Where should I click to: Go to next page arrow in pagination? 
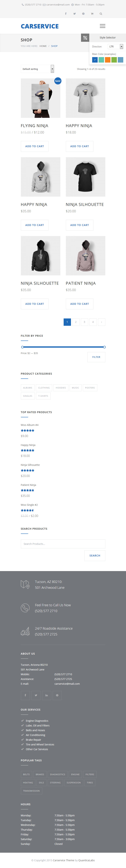[x=102, y=322]
